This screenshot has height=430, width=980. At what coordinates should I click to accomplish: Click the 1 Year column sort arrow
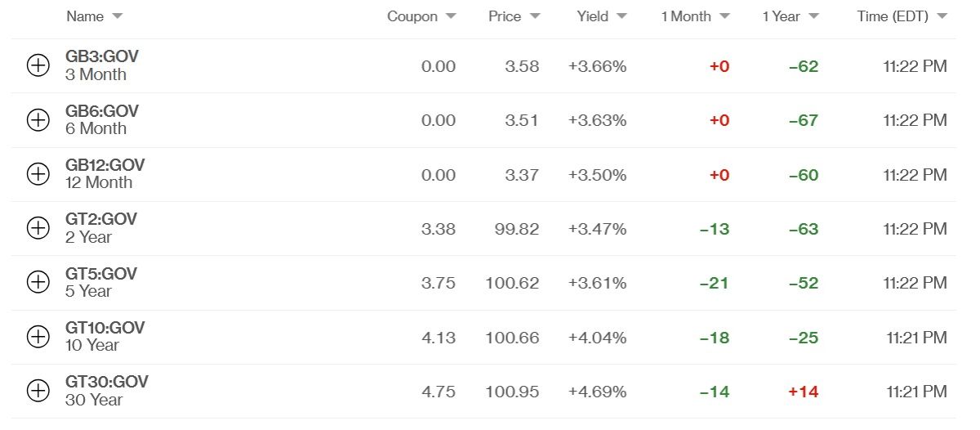tap(814, 16)
